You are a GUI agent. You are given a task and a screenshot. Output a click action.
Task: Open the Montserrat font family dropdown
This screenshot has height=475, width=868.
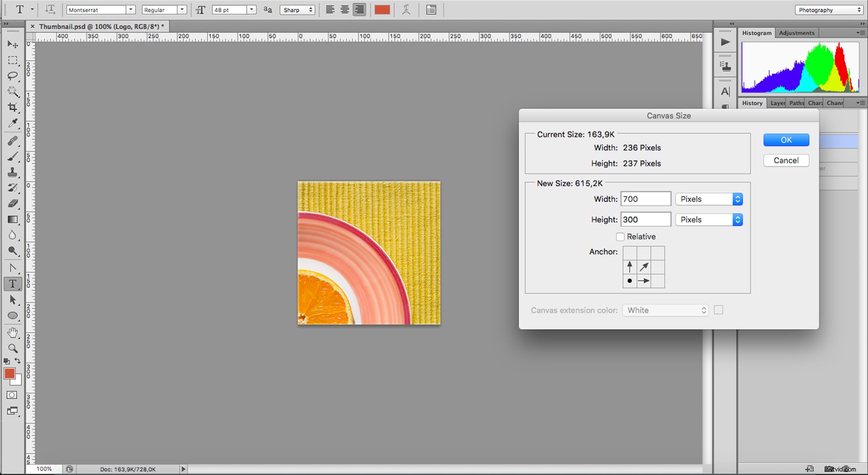click(130, 9)
